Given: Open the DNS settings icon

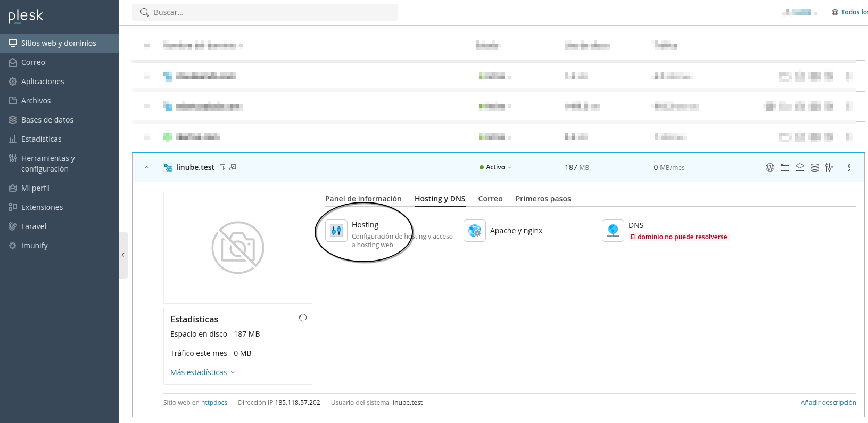Looking at the screenshot, I should (x=613, y=231).
